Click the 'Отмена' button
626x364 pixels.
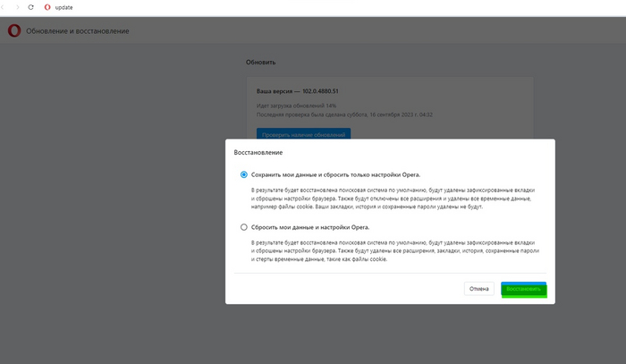tap(479, 289)
